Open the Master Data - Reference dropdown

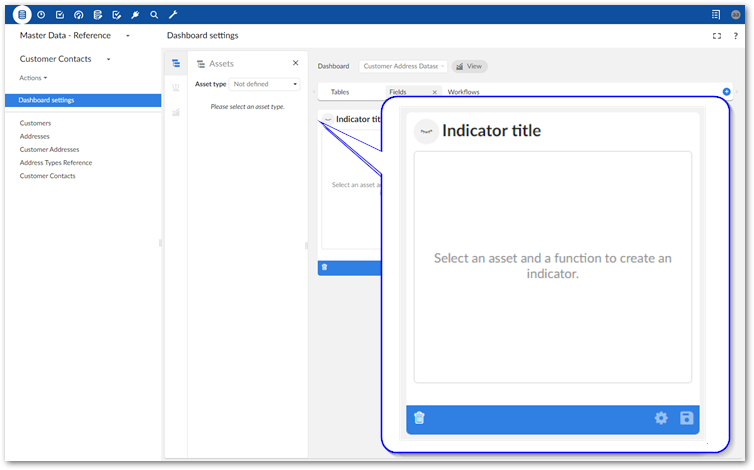point(128,36)
